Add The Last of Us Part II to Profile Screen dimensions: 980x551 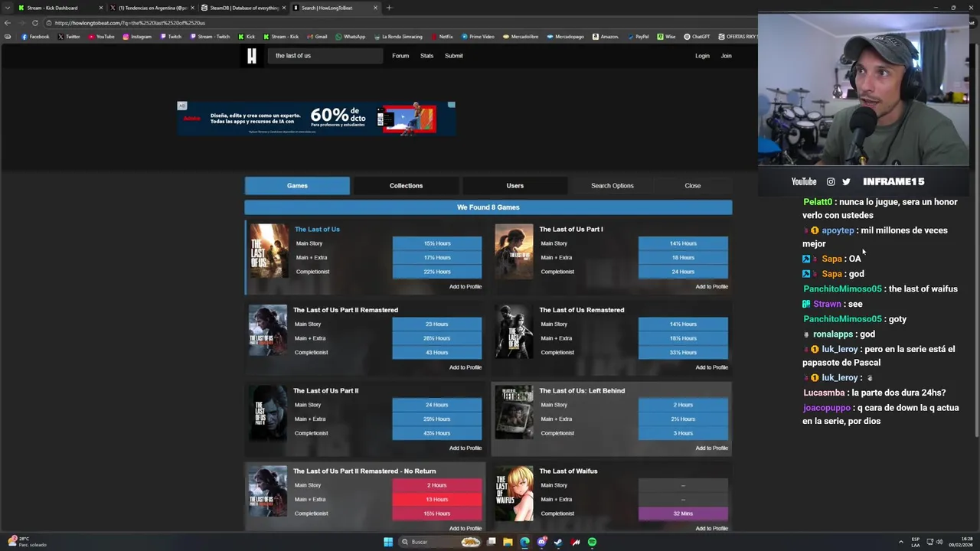465,448
